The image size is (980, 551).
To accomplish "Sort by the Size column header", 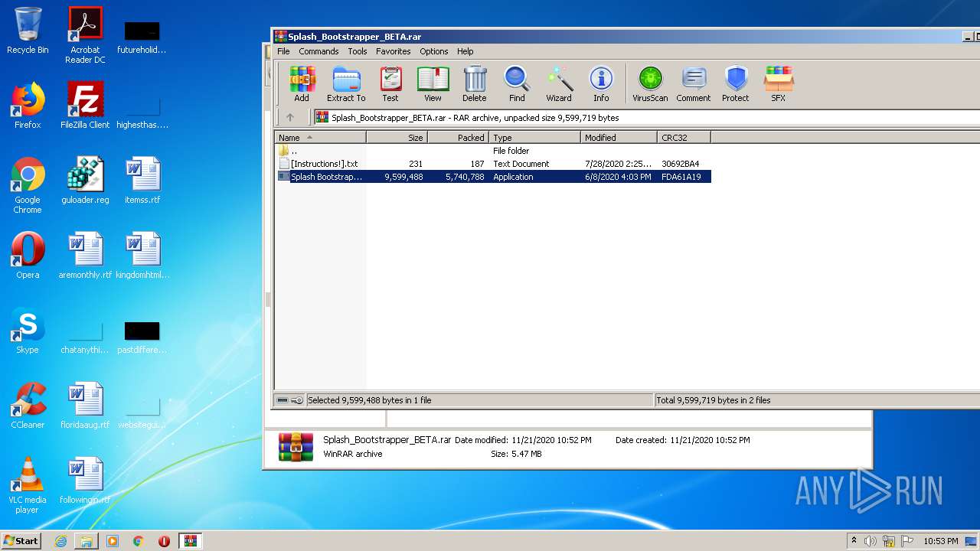I will pos(397,138).
